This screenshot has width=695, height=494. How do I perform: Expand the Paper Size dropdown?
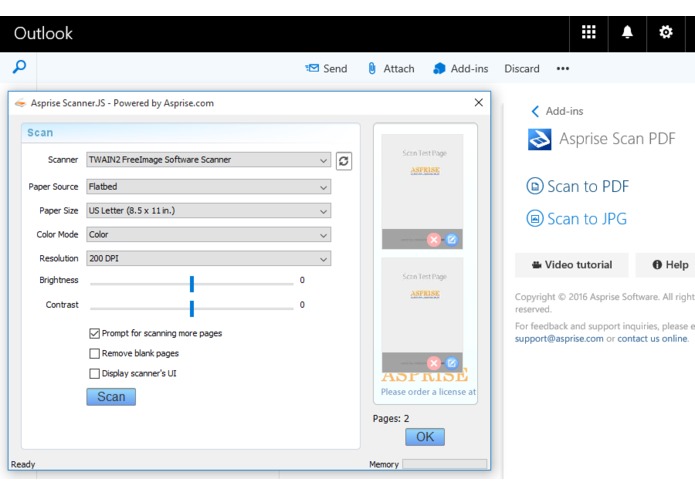coord(208,211)
